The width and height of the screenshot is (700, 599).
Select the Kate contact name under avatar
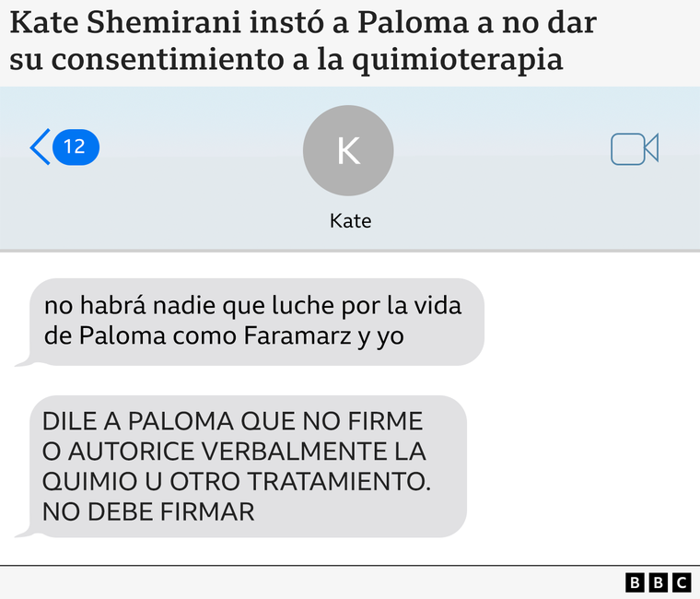350,221
